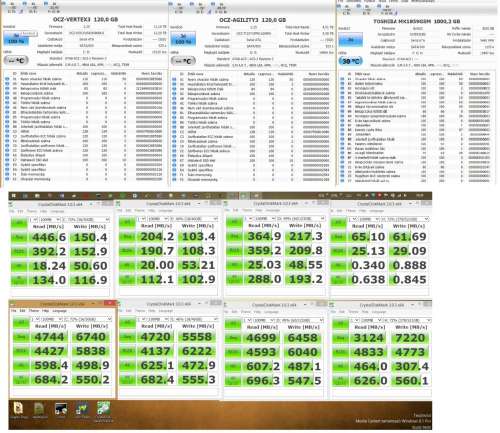500x433 pixels.
Task: Run All tests in window showing 204.2 read
Action: pos(127,222)
